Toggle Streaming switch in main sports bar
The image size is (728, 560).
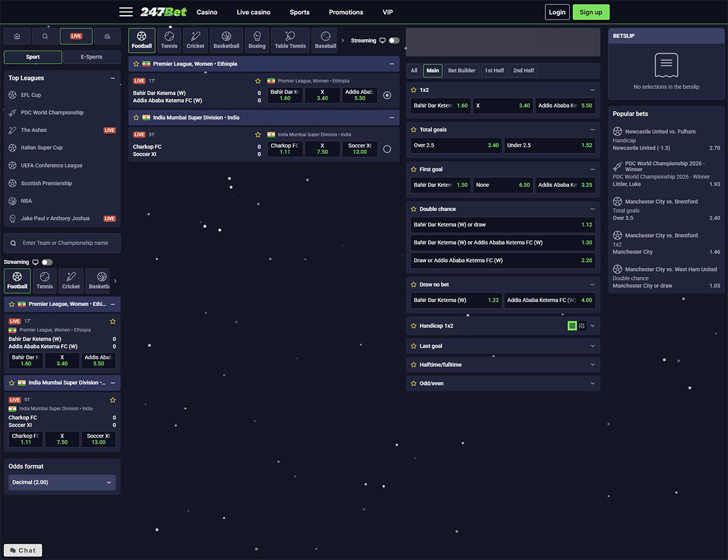tap(394, 41)
